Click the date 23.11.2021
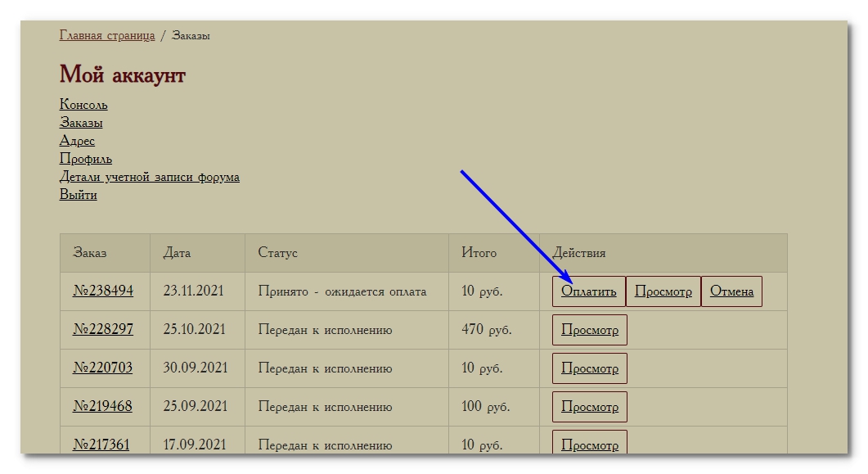868x474 pixels. pos(193,291)
